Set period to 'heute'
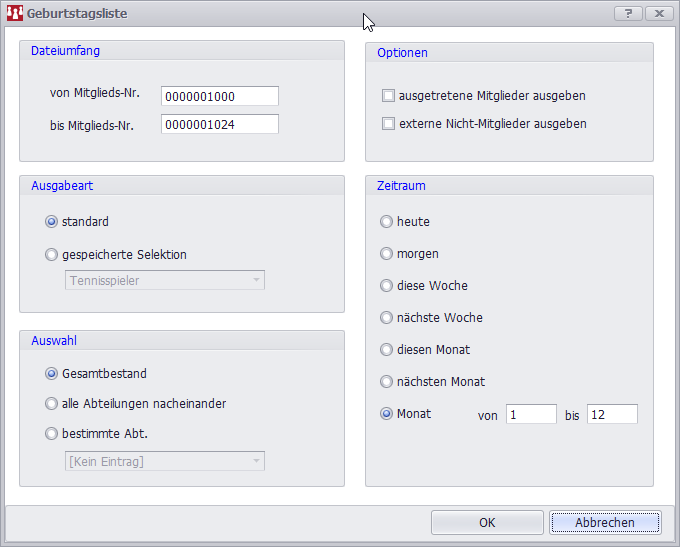680x547 pixels. tap(387, 222)
